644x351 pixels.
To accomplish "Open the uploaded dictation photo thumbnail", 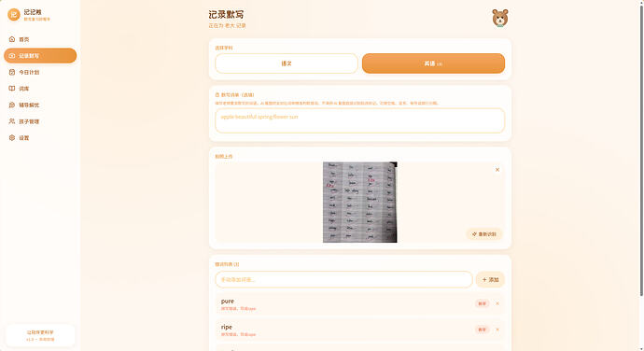I will pos(359,203).
